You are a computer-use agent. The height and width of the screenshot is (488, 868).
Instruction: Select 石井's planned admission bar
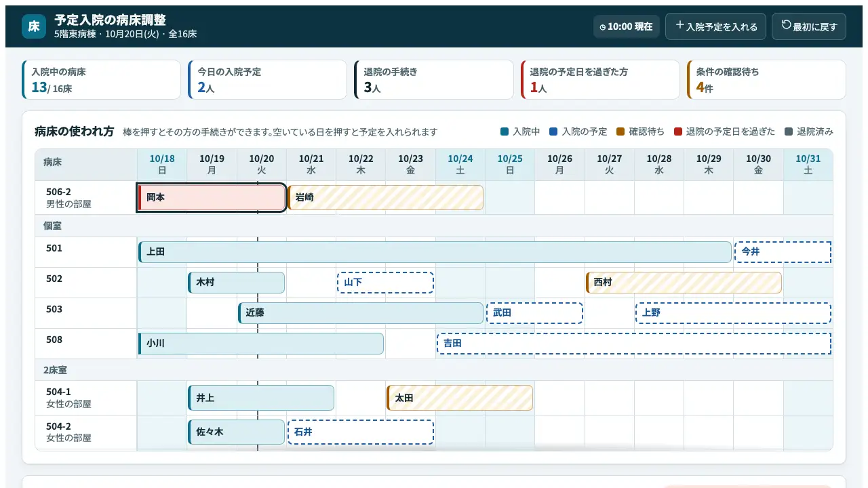pos(361,432)
